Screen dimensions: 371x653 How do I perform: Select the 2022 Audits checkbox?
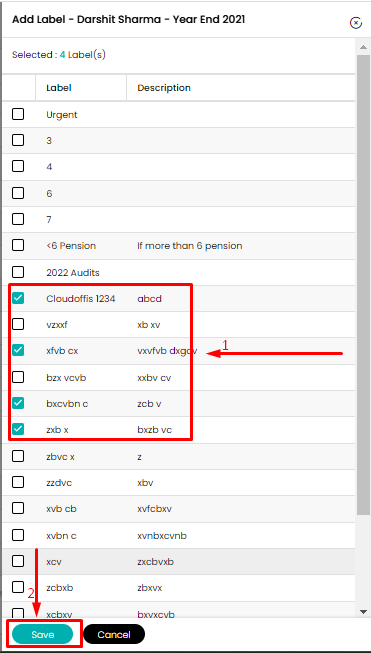coord(18,272)
